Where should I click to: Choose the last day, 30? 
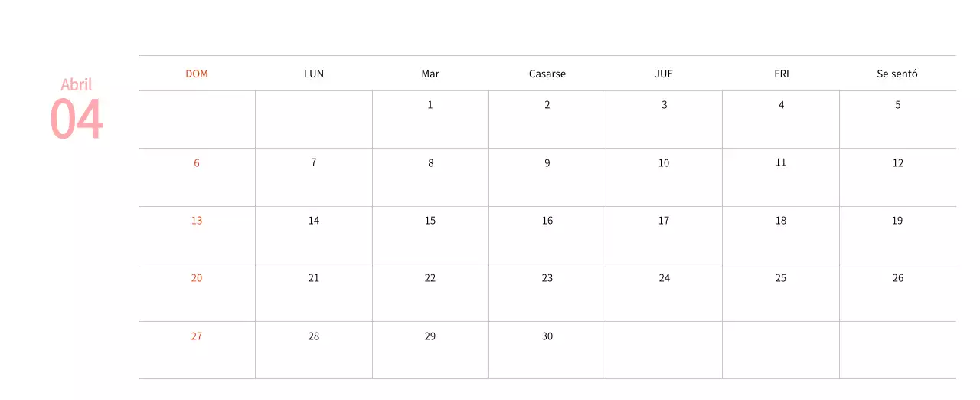[x=547, y=336]
